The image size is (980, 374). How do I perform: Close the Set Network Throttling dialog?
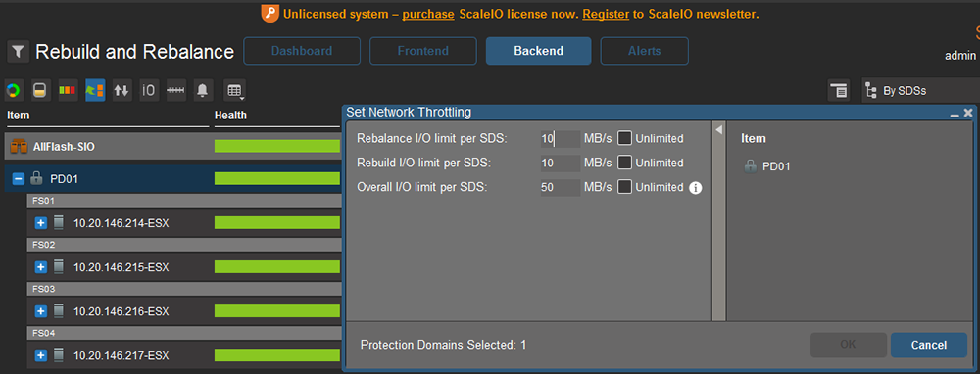(x=968, y=113)
